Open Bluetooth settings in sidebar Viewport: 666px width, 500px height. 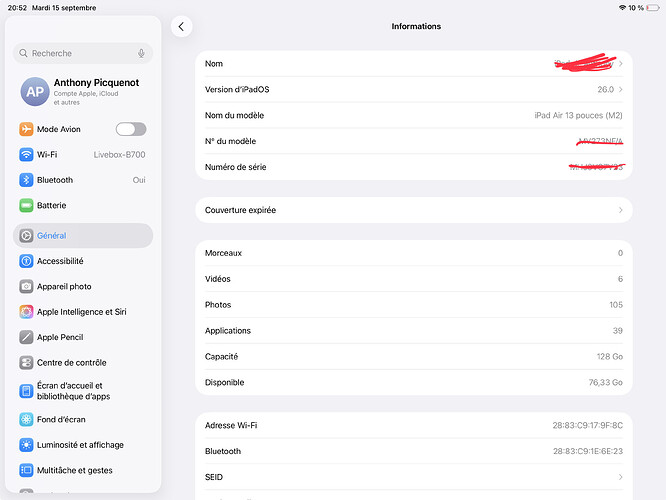(x=83, y=180)
